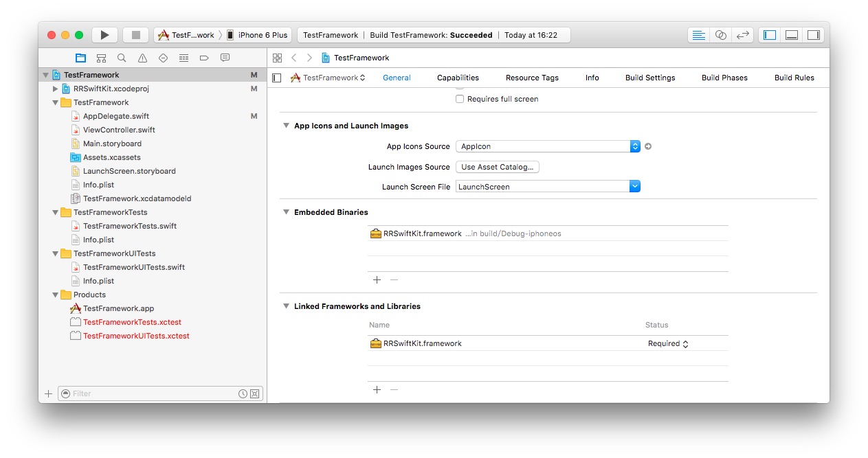Stop the running task
The width and height of the screenshot is (868, 458).
click(135, 35)
